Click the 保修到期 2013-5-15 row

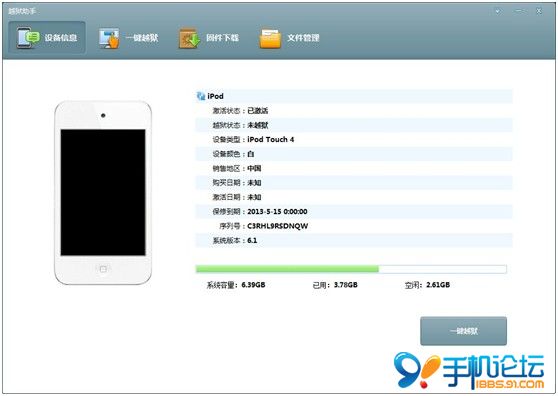pos(354,211)
